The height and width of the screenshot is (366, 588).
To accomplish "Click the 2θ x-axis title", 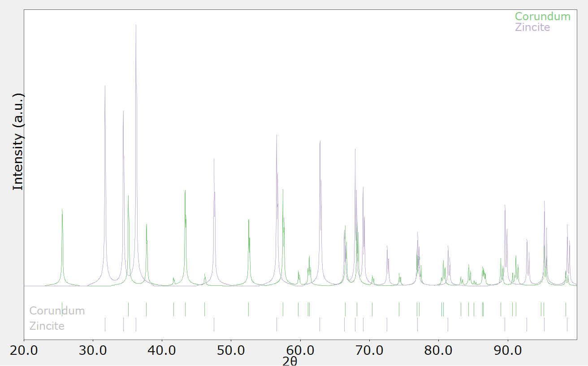I will (x=290, y=361).
